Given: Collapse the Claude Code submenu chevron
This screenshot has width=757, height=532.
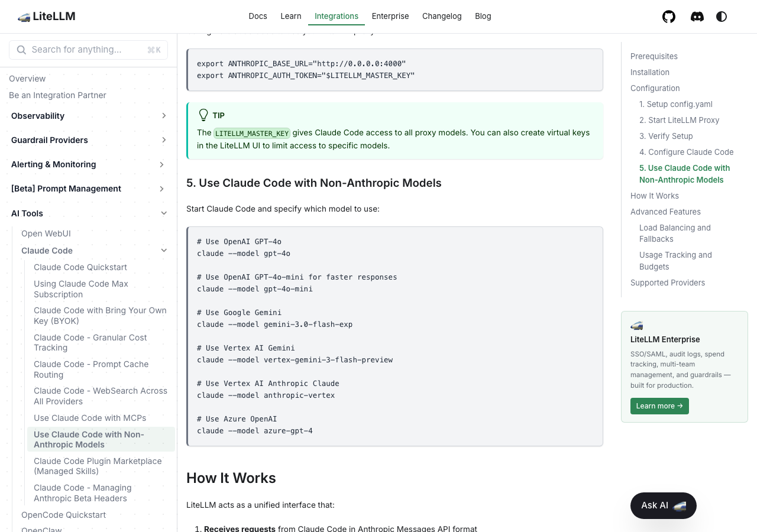Looking at the screenshot, I should coord(164,251).
